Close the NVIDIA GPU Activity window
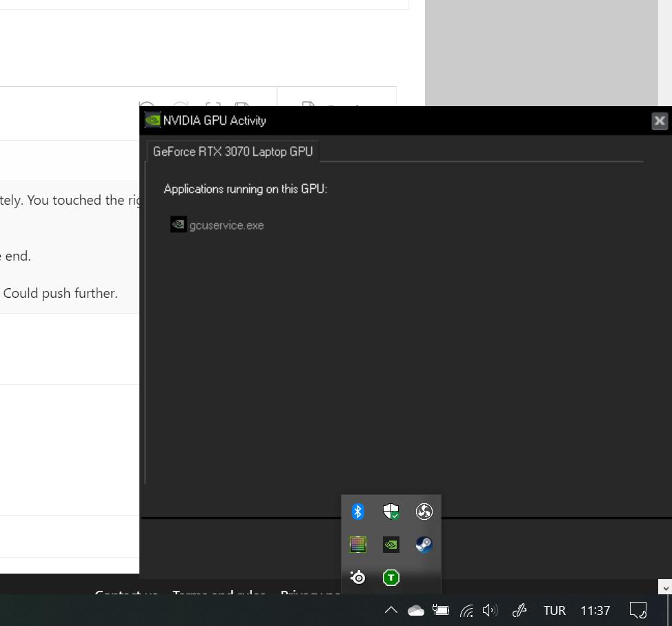 point(660,121)
